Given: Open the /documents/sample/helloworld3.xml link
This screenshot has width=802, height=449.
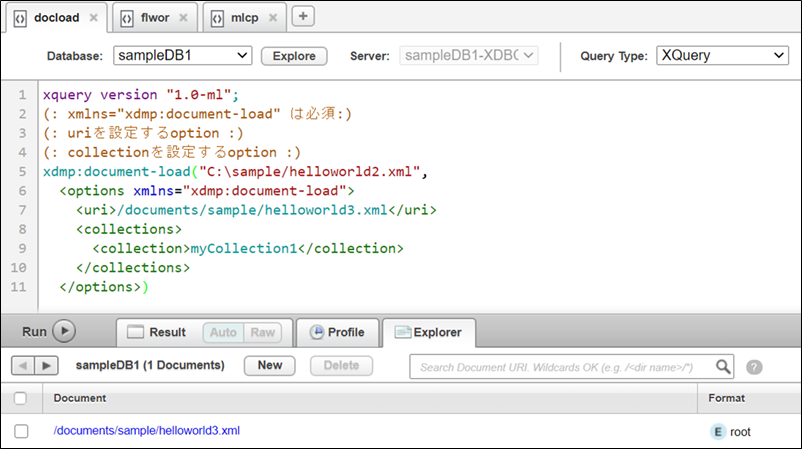Looking at the screenshot, I should [x=147, y=431].
